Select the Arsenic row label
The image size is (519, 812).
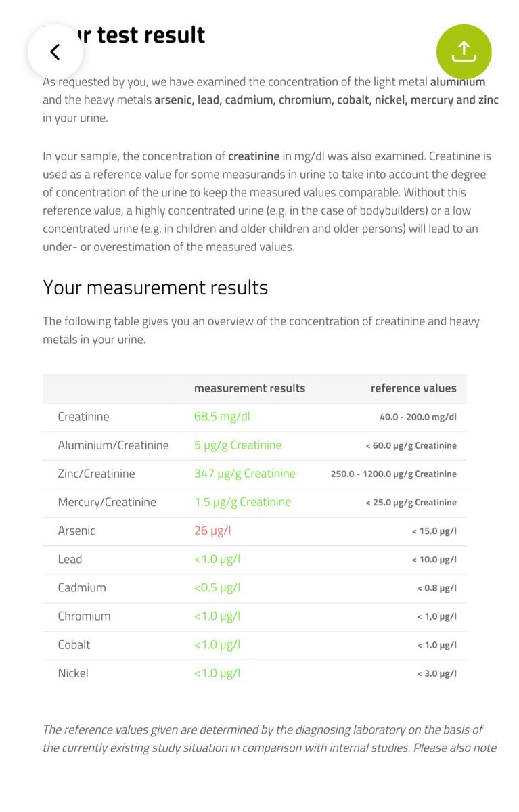coord(76,531)
